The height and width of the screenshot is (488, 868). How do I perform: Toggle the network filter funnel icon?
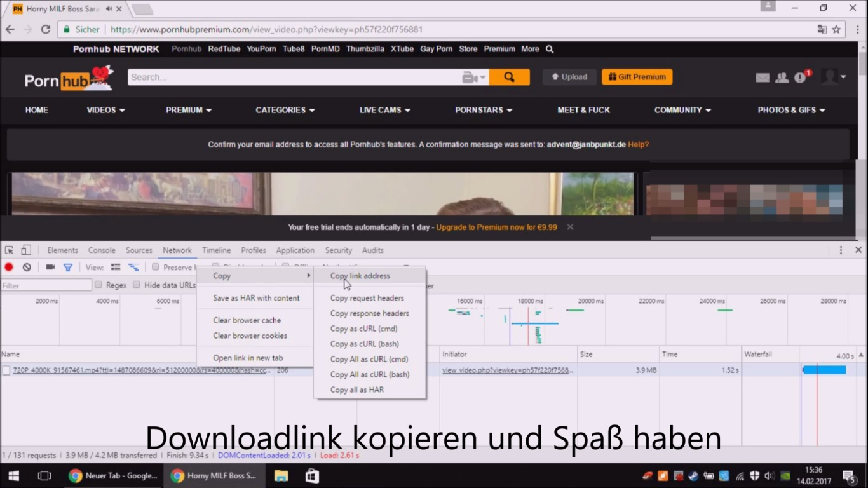tap(68, 268)
